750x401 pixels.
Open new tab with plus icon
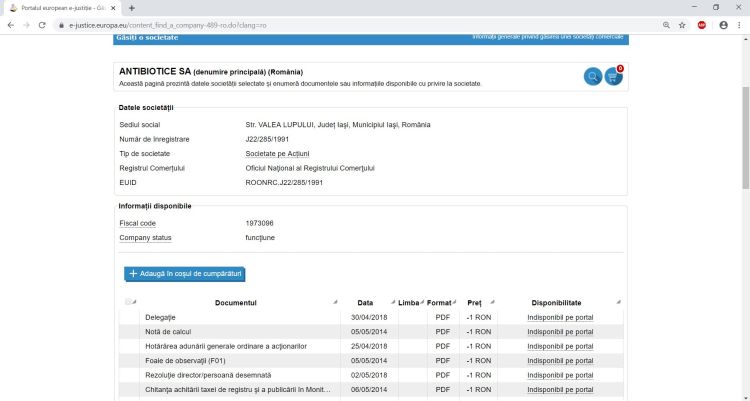131,8
